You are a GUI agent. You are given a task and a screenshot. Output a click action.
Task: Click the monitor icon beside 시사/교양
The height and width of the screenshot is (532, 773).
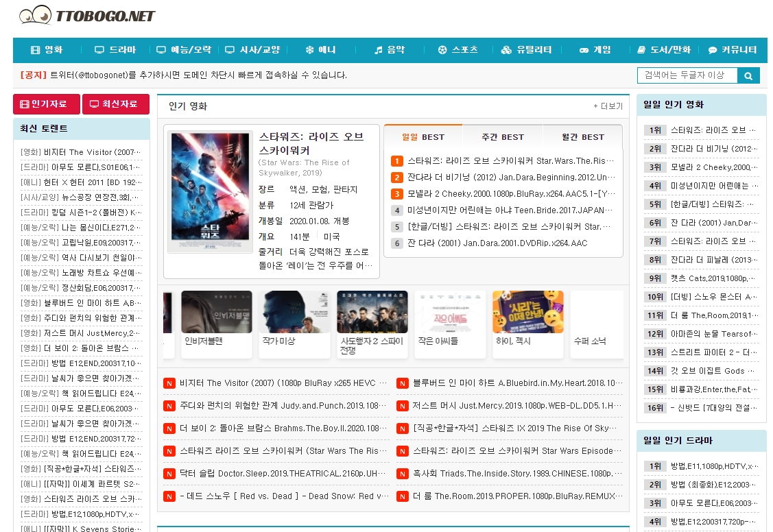pyautogui.click(x=230, y=50)
